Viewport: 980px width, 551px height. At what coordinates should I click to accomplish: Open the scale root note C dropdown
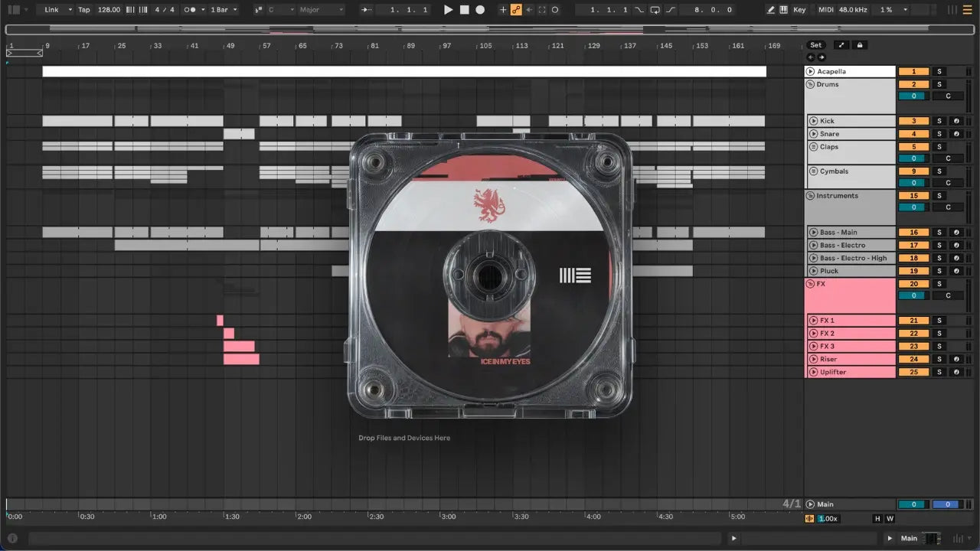[x=281, y=10]
